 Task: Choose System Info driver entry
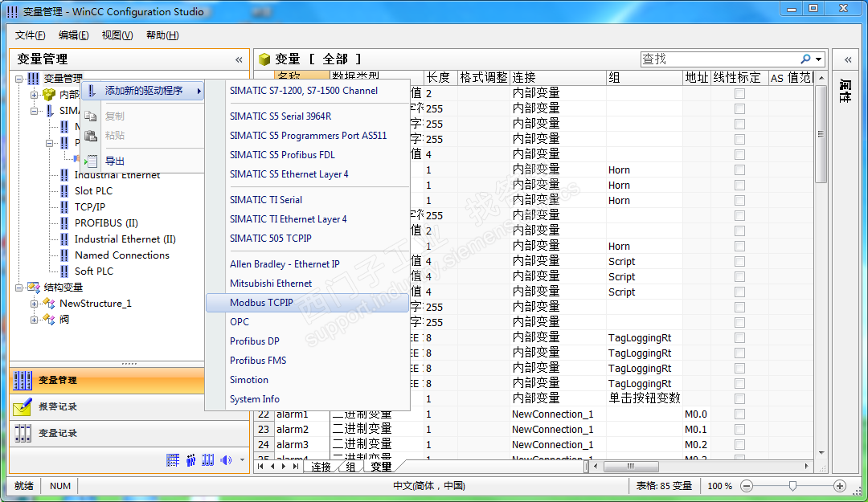307,399
